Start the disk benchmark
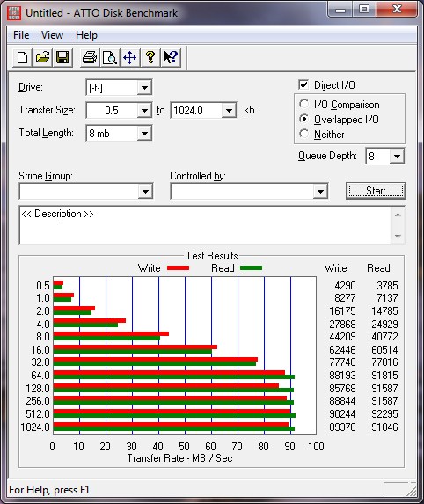This screenshot has height=504, width=424. (x=376, y=191)
